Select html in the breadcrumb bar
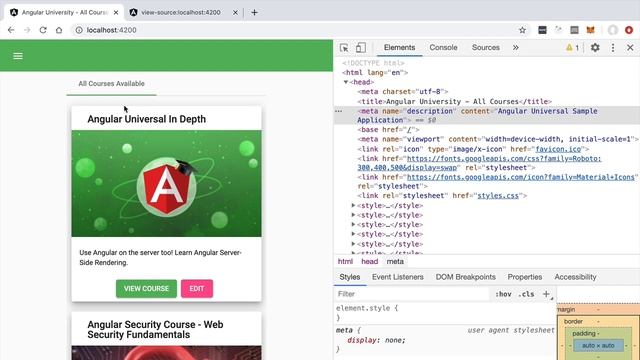The image size is (640, 360). [345, 262]
